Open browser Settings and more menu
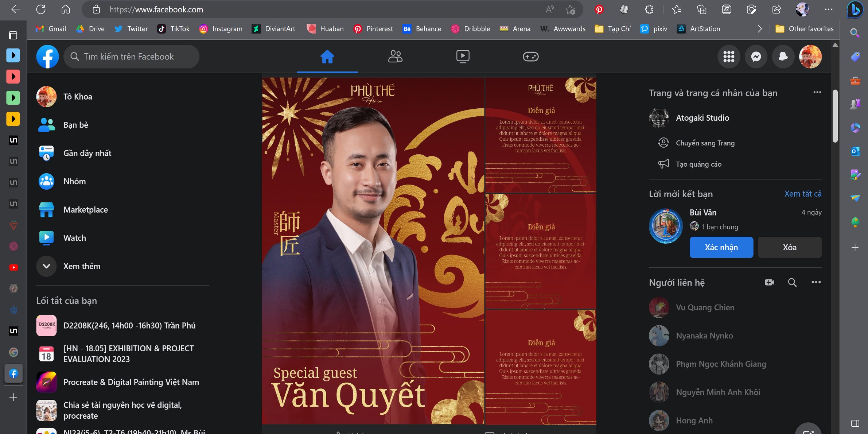 click(828, 9)
